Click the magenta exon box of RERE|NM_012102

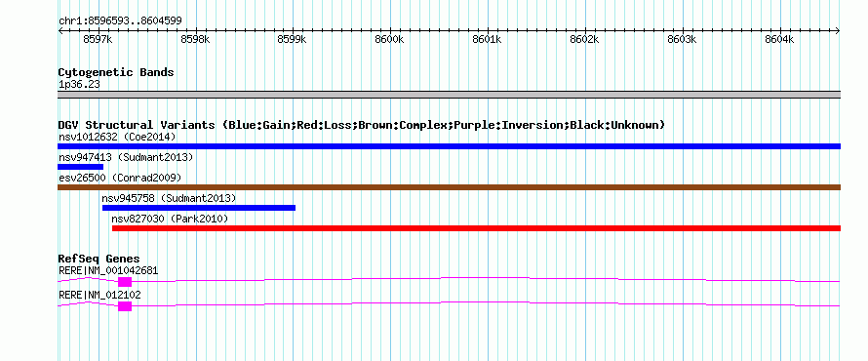click(x=125, y=306)
